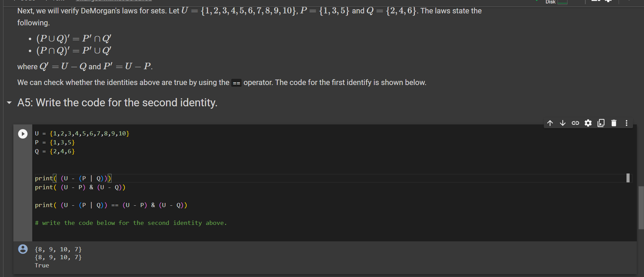644x277 pixels.
Task: Copy the link to this cell
Action: [x=575, y=123]
